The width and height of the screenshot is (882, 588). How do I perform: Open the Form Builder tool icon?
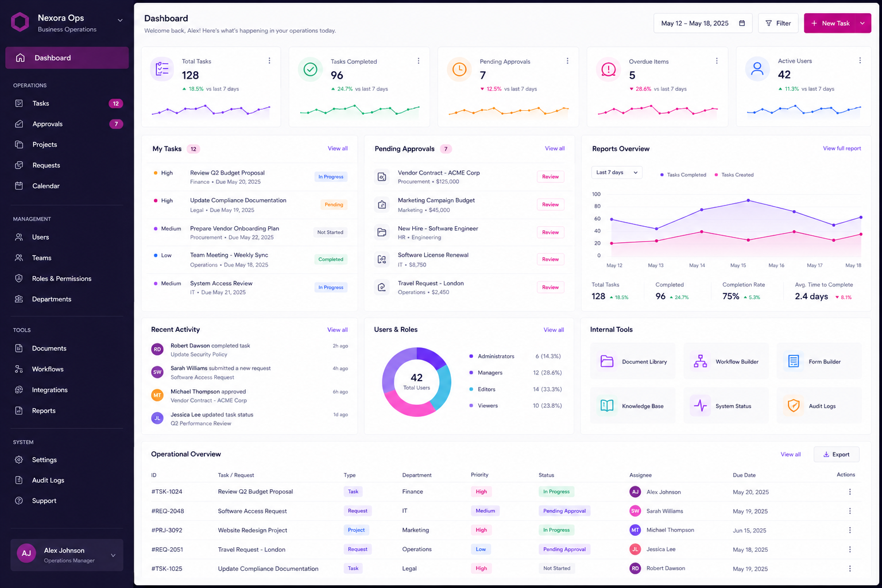tap(794, 361)
